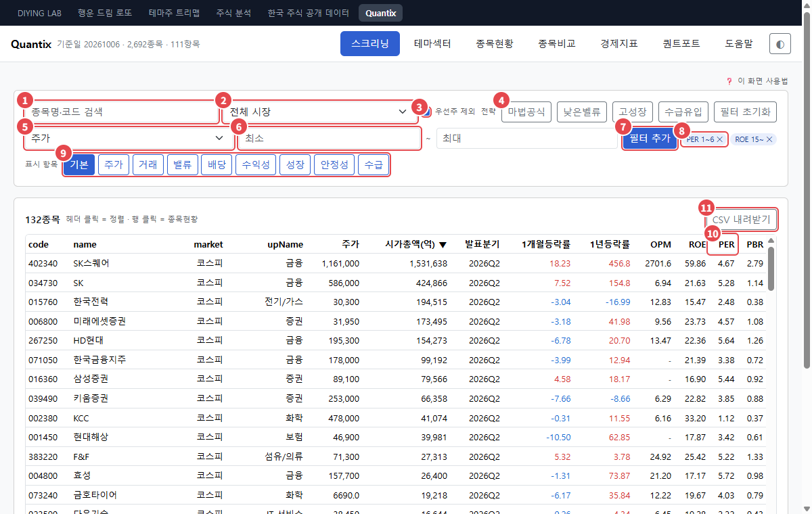The image size is (812, 514).
Task: Open the 한국금융지주 stock row
Action: tap(396, 360)
